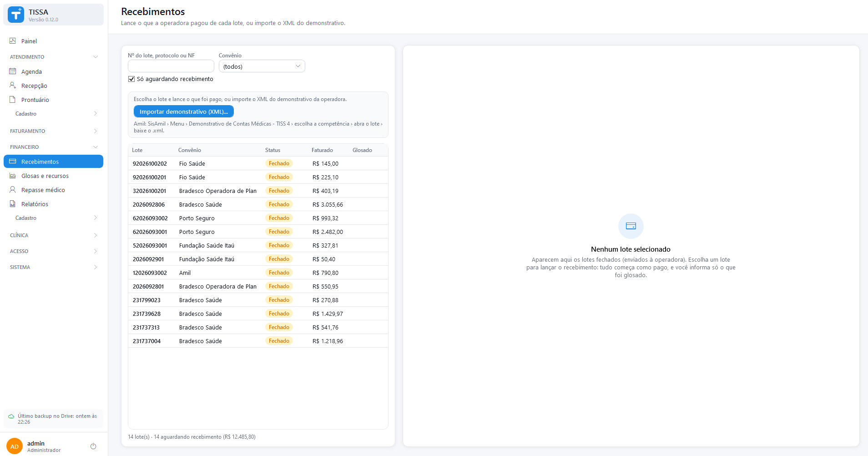The image size is (868, 456).
Task: Expand the SISTEMA section
Action: pyautogui.click(x=54, y=267)
